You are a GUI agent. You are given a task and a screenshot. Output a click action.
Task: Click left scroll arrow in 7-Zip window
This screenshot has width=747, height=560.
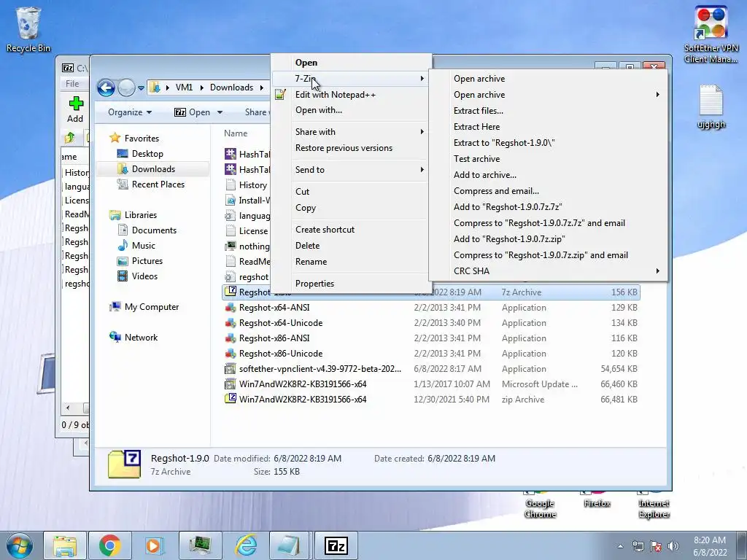(x=68, y=408)
